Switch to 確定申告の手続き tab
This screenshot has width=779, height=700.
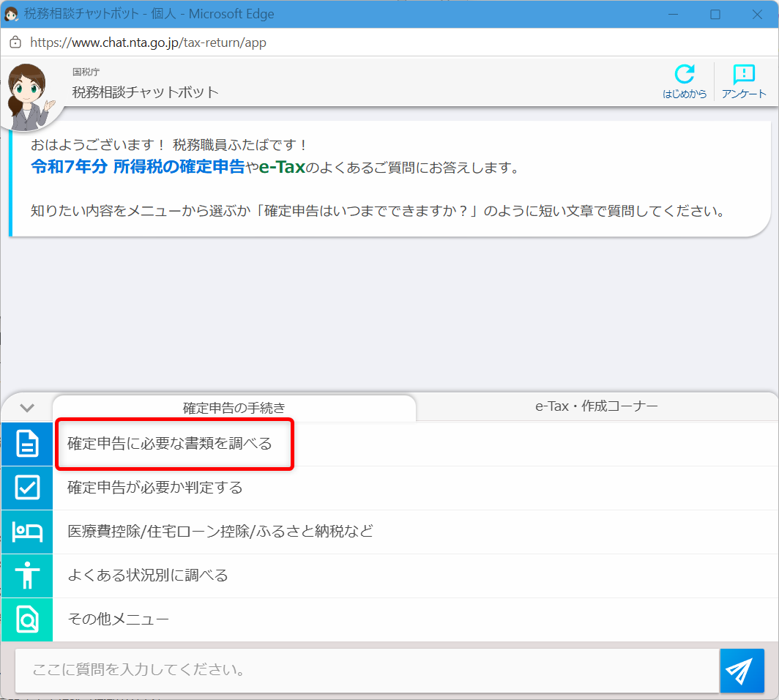[x=234, y=408]
